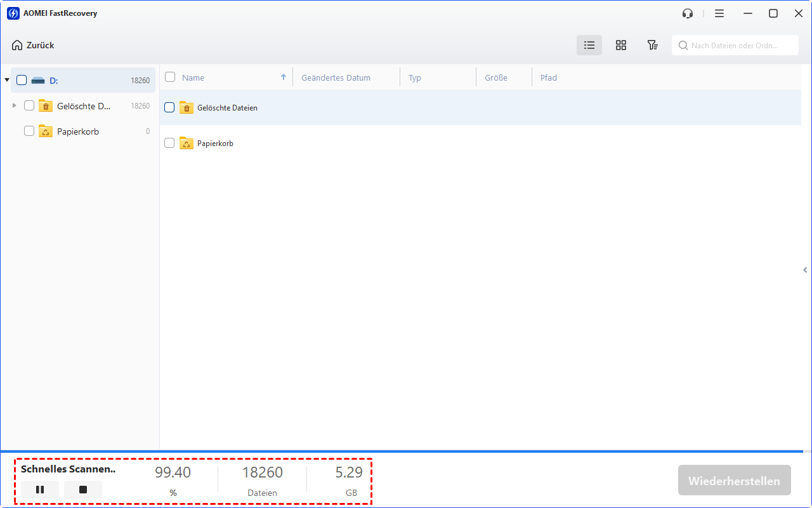Expand the Gelöschte D... tree node
812x508 pixels.
pos(15,105)
